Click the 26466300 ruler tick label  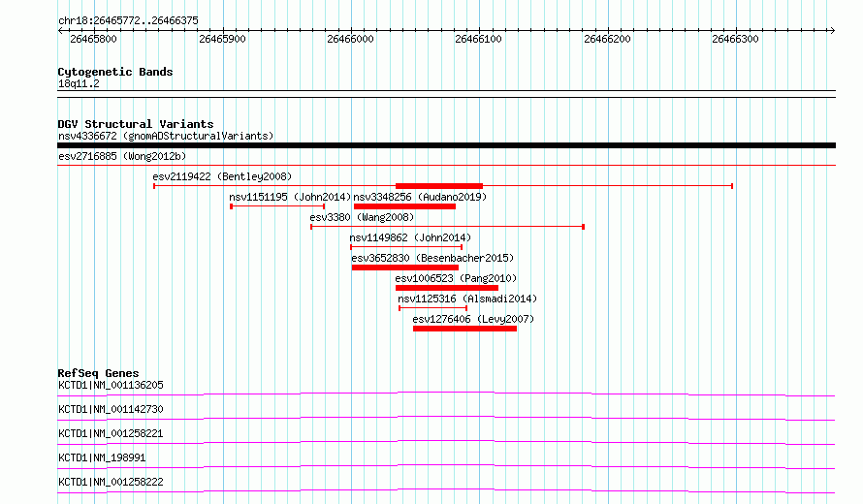(735, 39)
